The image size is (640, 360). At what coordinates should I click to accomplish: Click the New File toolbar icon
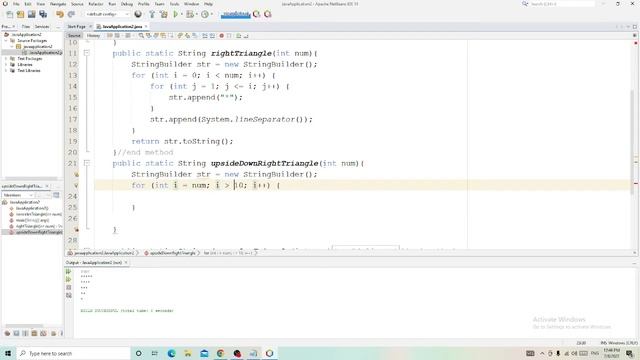coord(9,14)
